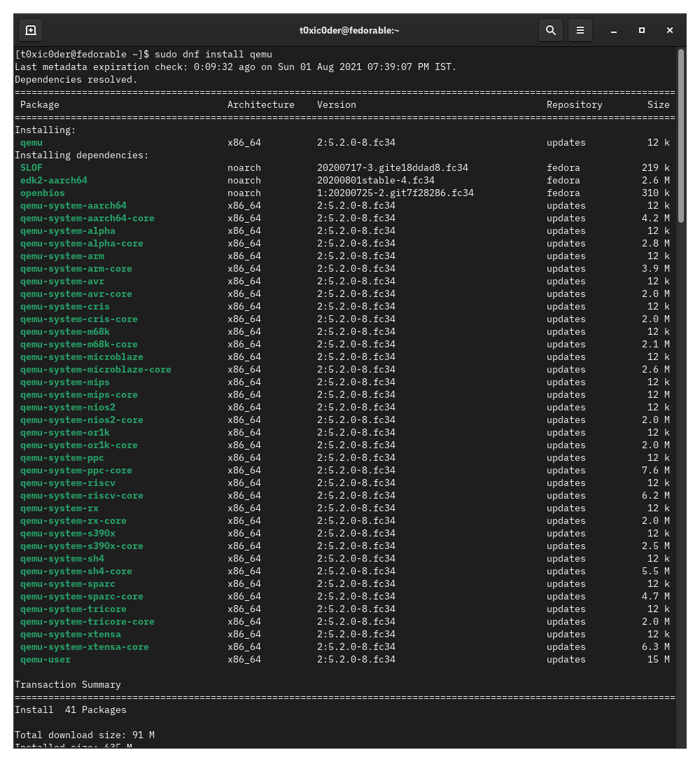The height and width of the screenshot is (762, 700).
Task: Click qemu-system-sh4-core package name
Action: pyautogui.click(x=76, y=571)
